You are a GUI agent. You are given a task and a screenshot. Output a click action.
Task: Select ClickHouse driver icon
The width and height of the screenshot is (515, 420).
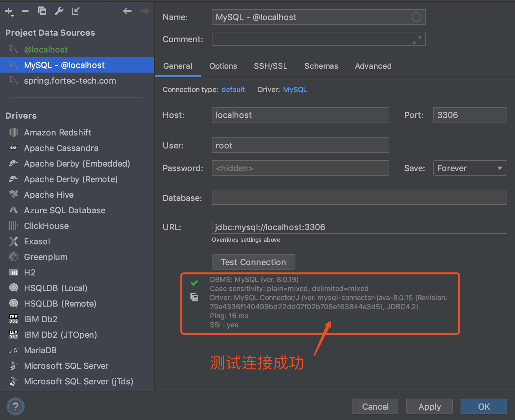14,226
